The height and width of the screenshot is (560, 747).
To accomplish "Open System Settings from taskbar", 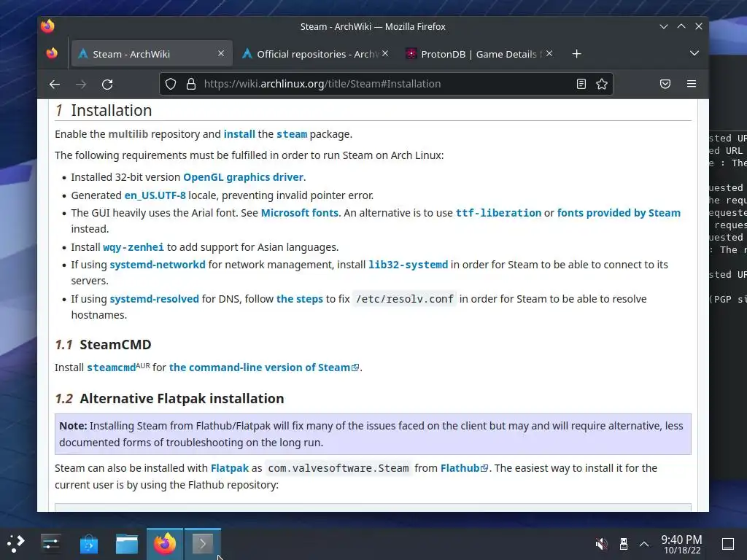I will point(50,543).
